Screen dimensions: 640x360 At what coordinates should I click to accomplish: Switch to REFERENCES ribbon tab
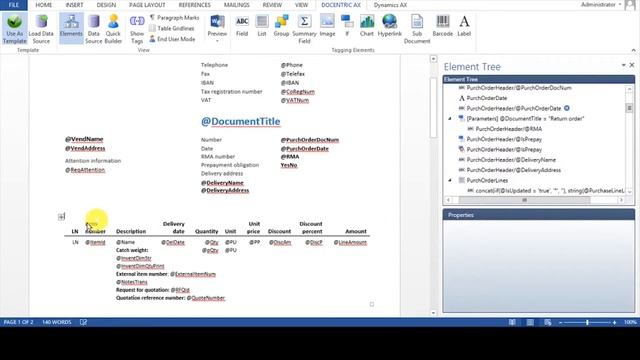pyautogui.click(x=195, y=5)
